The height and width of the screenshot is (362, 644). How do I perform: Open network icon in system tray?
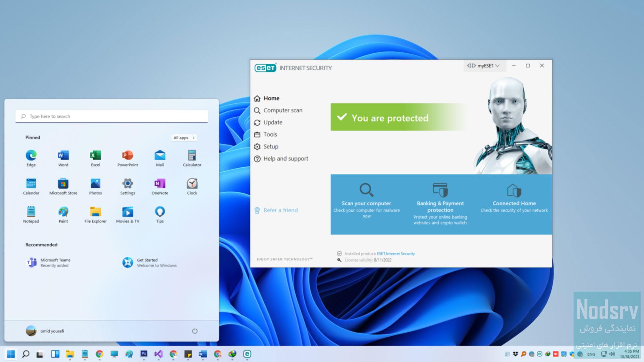(604, 354)
